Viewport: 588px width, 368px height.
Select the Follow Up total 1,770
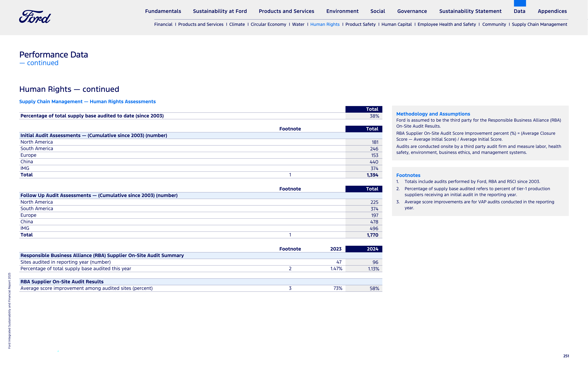tap(372, 235)
